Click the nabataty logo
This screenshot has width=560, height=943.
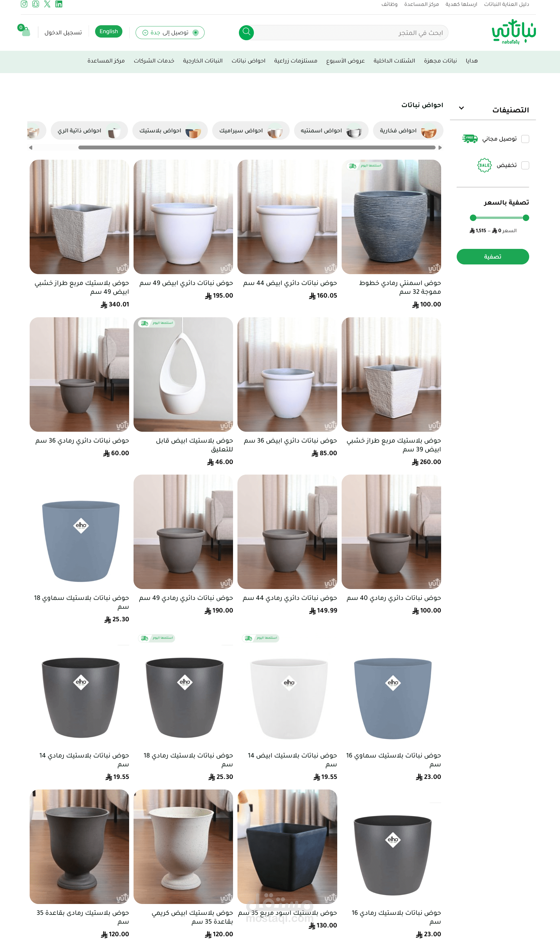coord(514,32)
